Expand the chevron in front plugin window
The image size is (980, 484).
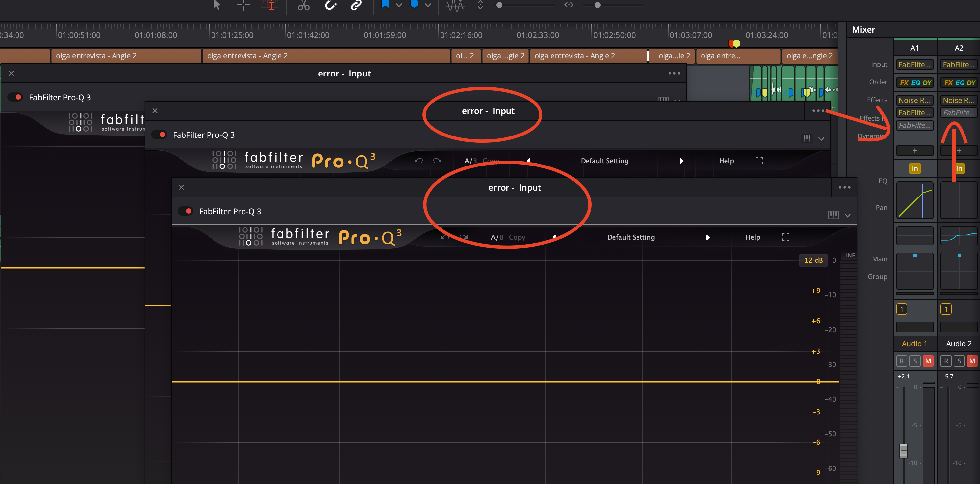tap(848, 215)
